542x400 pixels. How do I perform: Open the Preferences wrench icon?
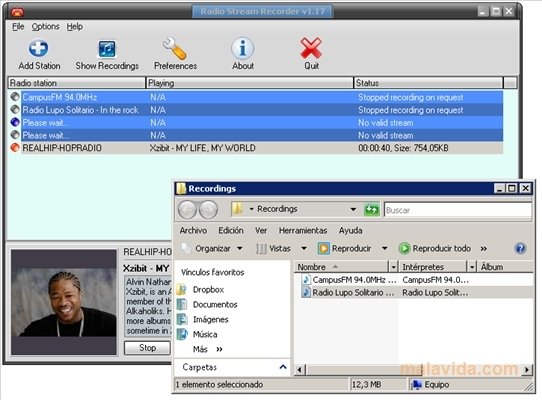tap(175, 48)
